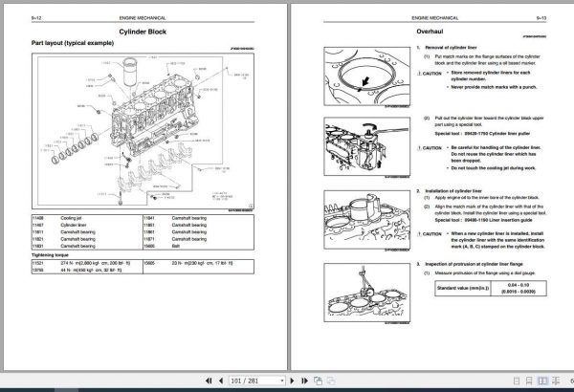This screenshot has width=574, height=392.
Task: Click 'Part layout (typical example)' text
Action: pos(73,43)
